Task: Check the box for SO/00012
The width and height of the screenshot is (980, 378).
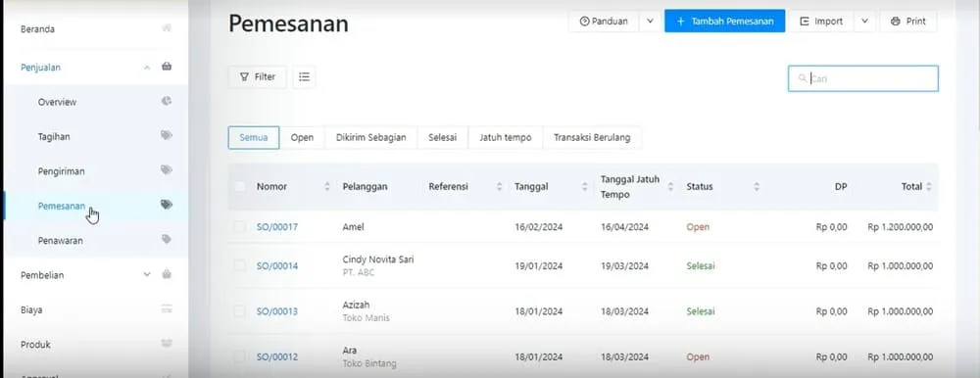Action: pos(239,356)
